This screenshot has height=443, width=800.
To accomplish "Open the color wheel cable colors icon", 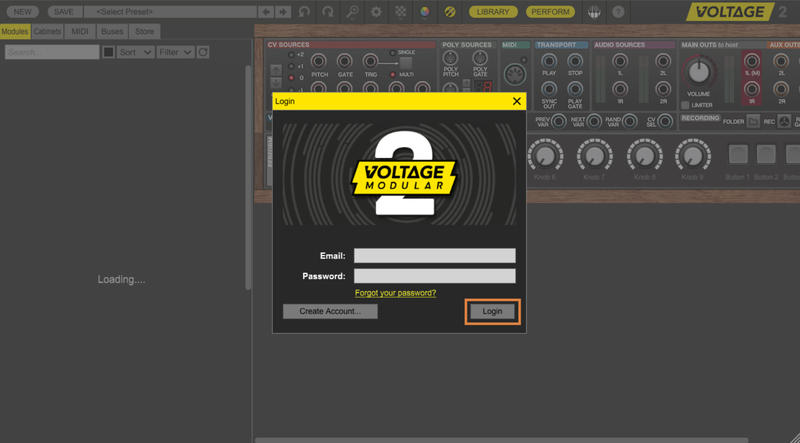I will pos(425,12).
